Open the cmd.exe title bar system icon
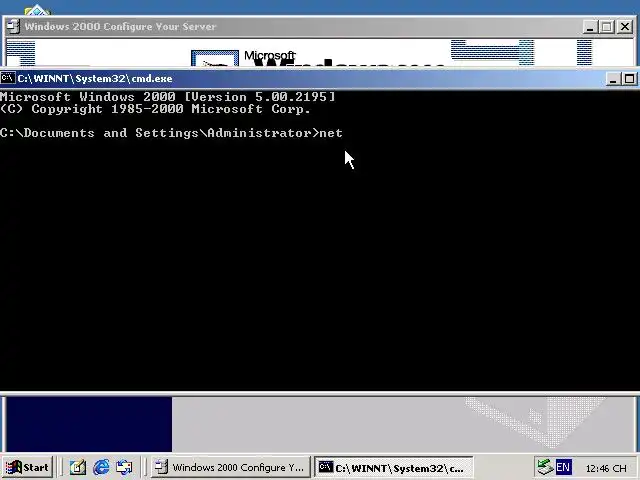Screen dimensions: 640x480 click(x=8, y=78)
